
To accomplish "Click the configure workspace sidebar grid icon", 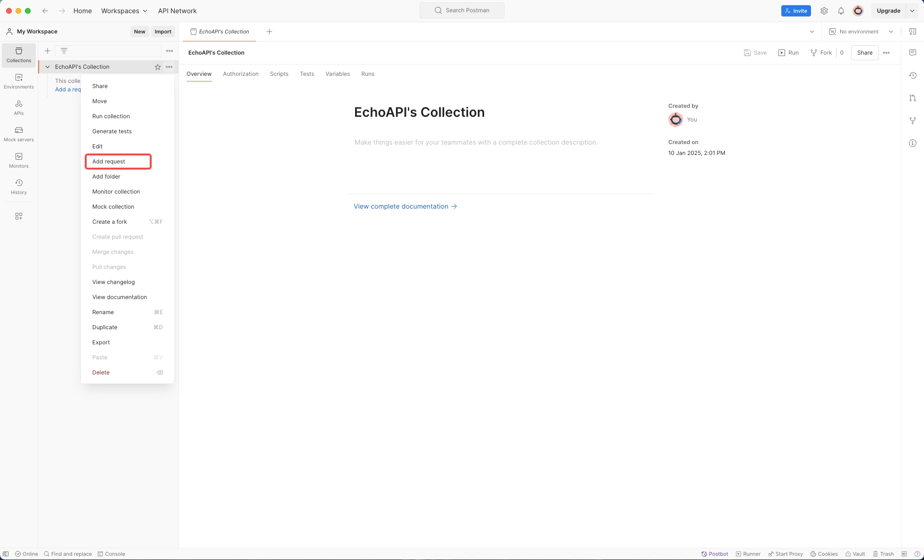I will point(19,216).
